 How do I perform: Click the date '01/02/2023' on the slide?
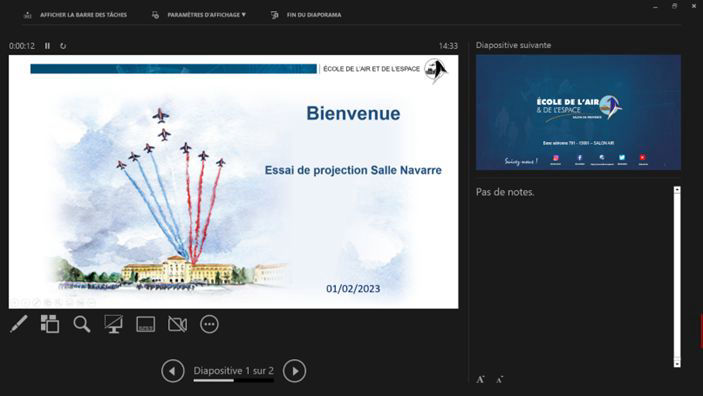point(353,288)
